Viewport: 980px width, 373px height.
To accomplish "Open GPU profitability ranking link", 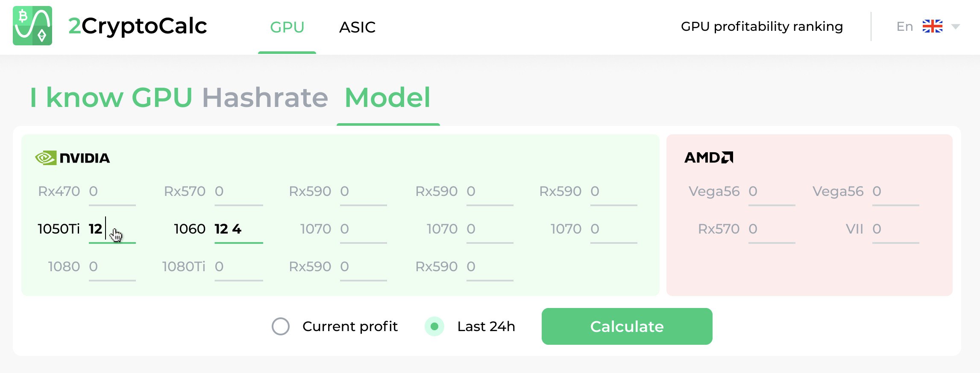I will (762, 27).
